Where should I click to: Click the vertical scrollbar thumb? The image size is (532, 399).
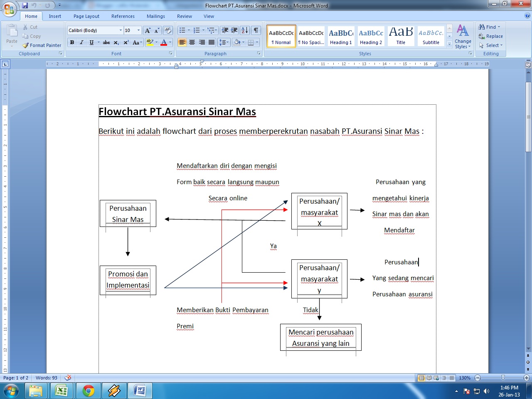[x=528, y=117]
